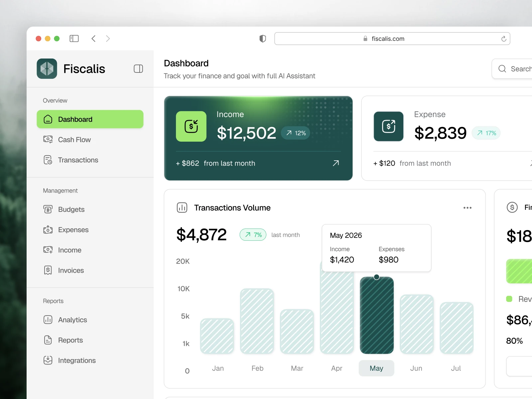Image resolution: width=532 pixels, height=399 pixels.
Task: Toggle the browser sidebar button
Action: pos(74,39)
